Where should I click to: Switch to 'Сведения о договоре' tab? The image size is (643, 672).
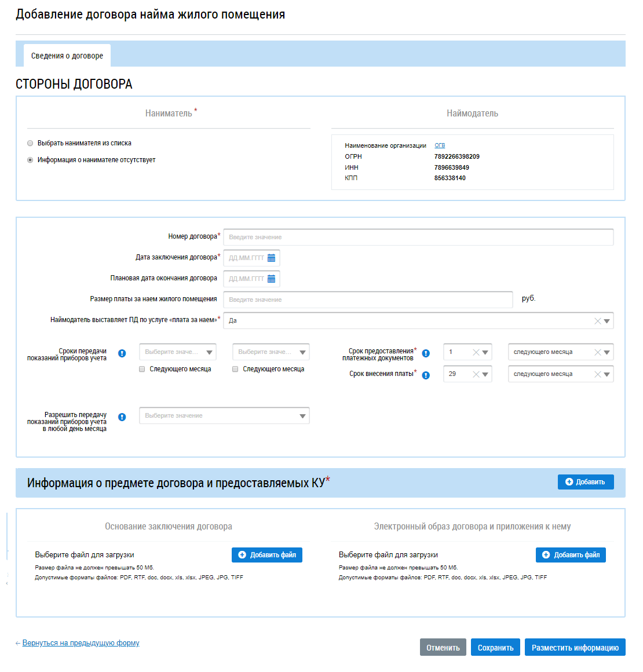tap(67, 56)
